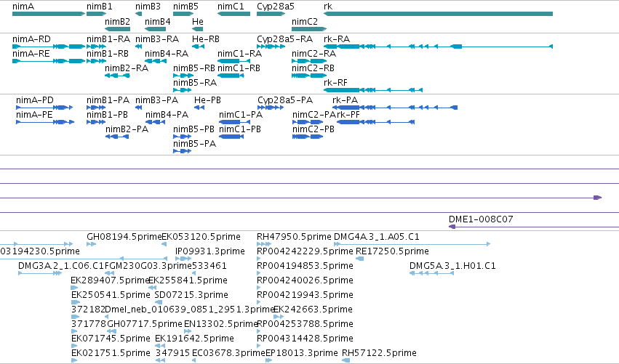Select the rk-RA transcript label

(x=337, y=39)
